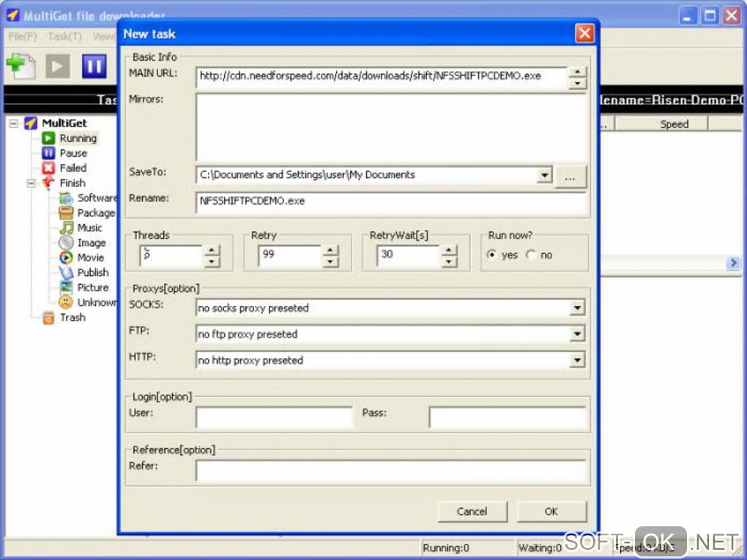This screenshot has height=560, width=747.
Task: Collapse the MultiGet root tree node
Action: pos(14,124)
